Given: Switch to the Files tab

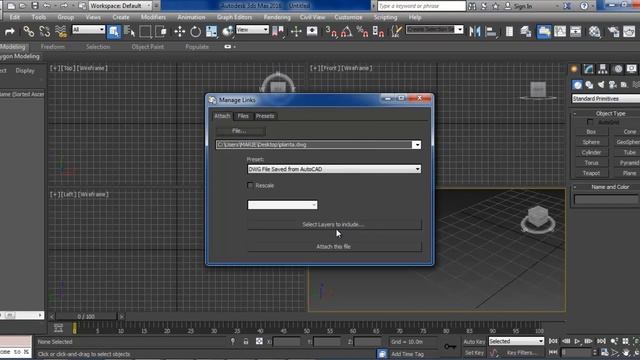Looking at the screenshot, I should tap(243, 116).
